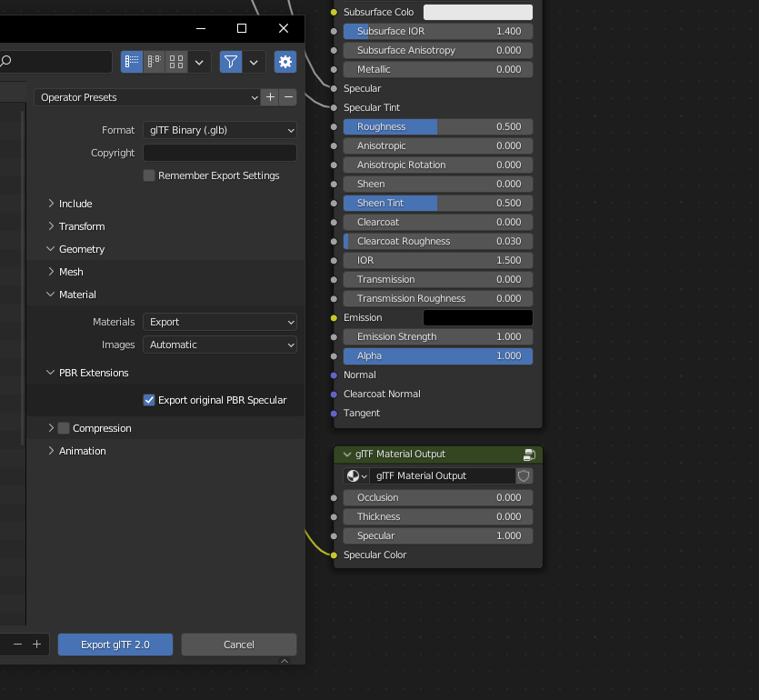Viewport: 759px width, 700px height.
Task: Click the Copyright text input field
Action: 218,152
